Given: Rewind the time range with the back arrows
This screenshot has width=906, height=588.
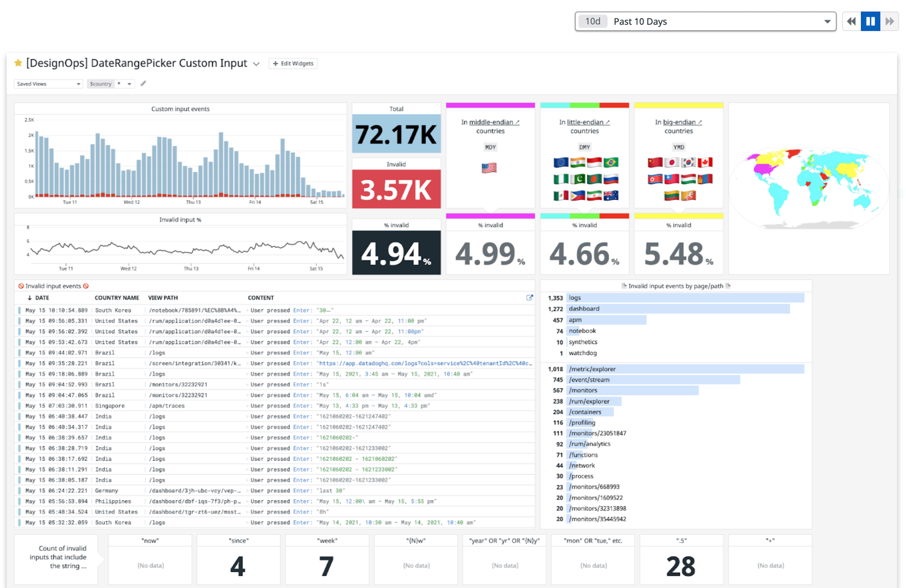Looking at the screenshot, I should 851,21.
